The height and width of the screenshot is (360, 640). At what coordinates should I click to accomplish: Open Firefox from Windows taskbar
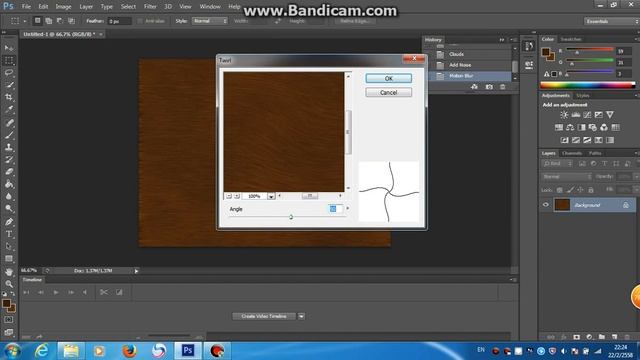(129, 351)
